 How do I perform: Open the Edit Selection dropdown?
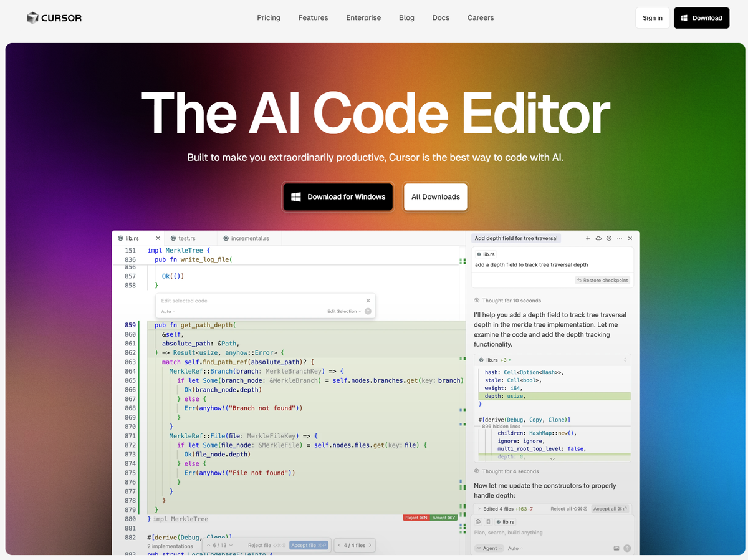[x=344, y=311]
